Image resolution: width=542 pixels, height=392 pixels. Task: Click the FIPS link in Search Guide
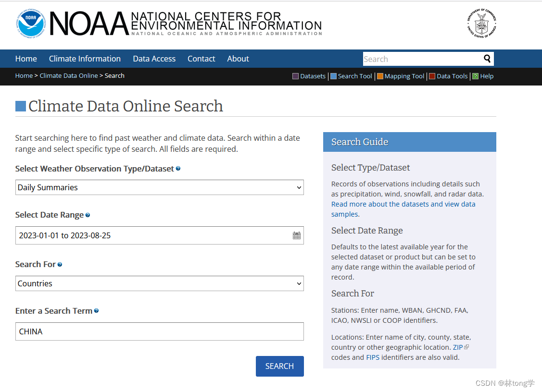pyautogui.click(x=373, y=357)
